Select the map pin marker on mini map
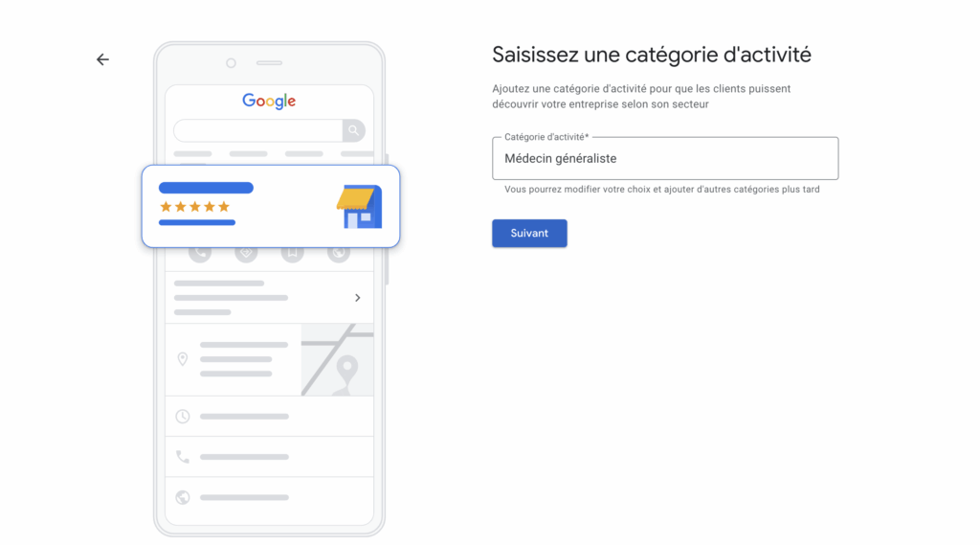980x545 pixels. (x=346, y=373)
